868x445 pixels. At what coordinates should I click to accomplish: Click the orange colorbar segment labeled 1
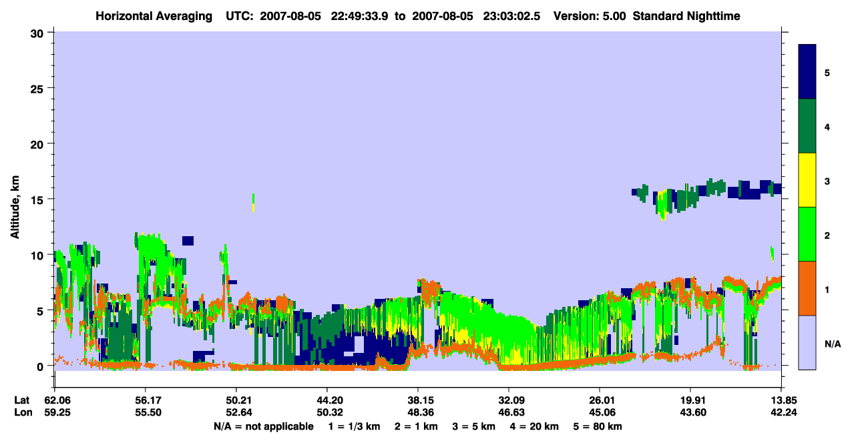(807, 288)
